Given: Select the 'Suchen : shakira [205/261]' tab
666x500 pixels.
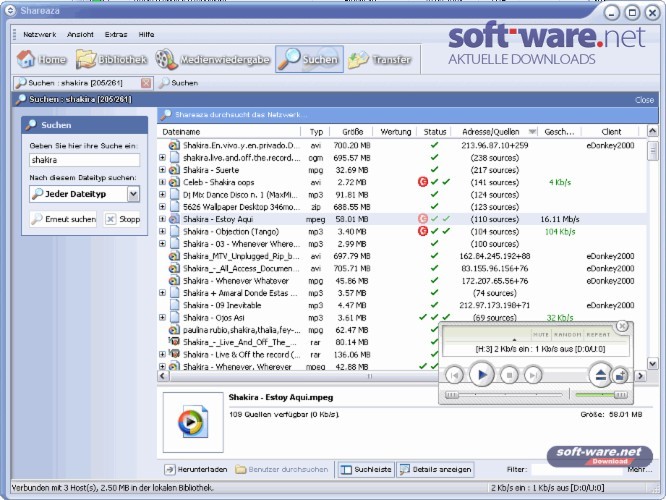Looking at the screenshot, I should click(x=76, y=83).
